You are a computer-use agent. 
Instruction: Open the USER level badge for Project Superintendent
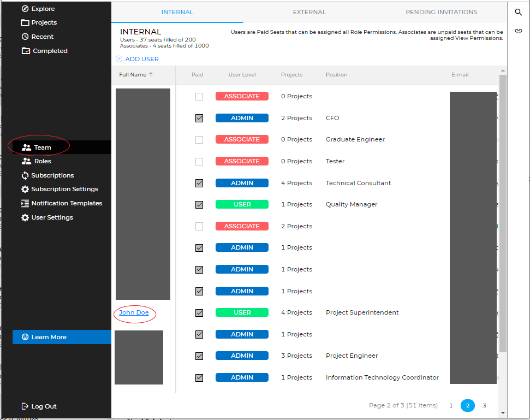pyautogui.click(x=242, y=312)
